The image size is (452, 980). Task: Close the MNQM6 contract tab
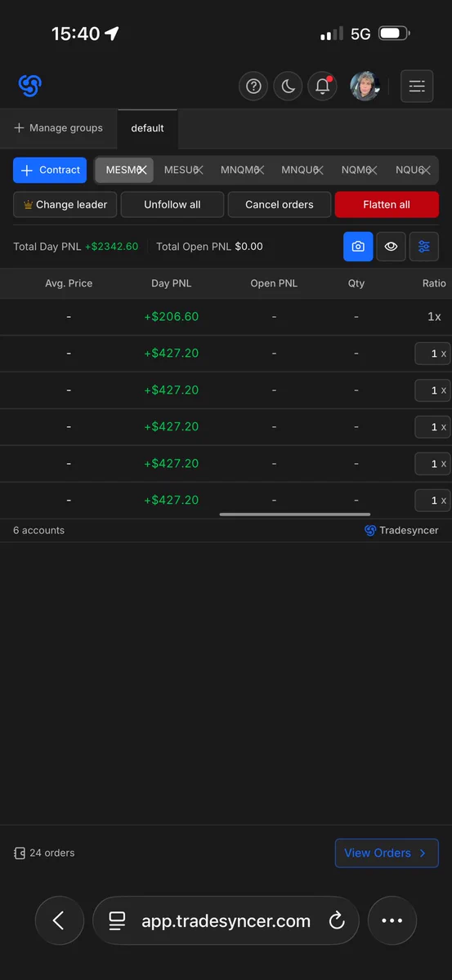(x=259, y=170)
